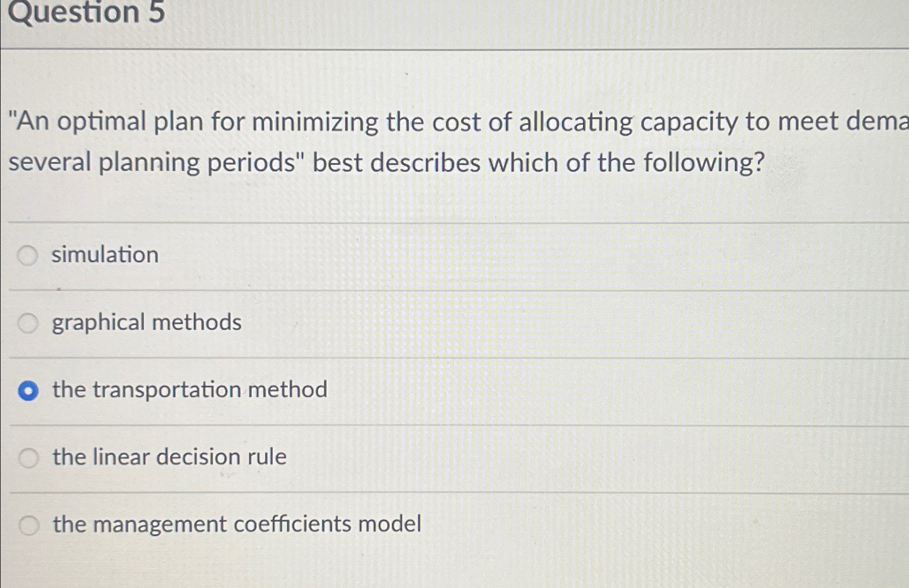Click the answer text 'the management coefficients model'
Viewport: 909px width, 588px height.
pyautogui.click(x=236, y=524)
